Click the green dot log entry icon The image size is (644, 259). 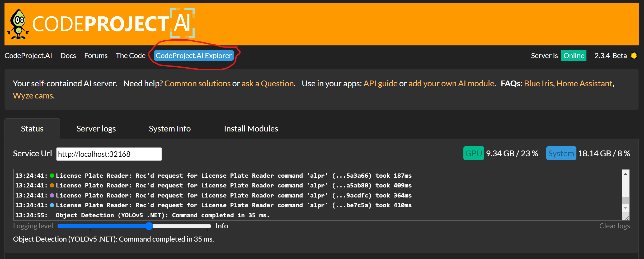[52, 176]
